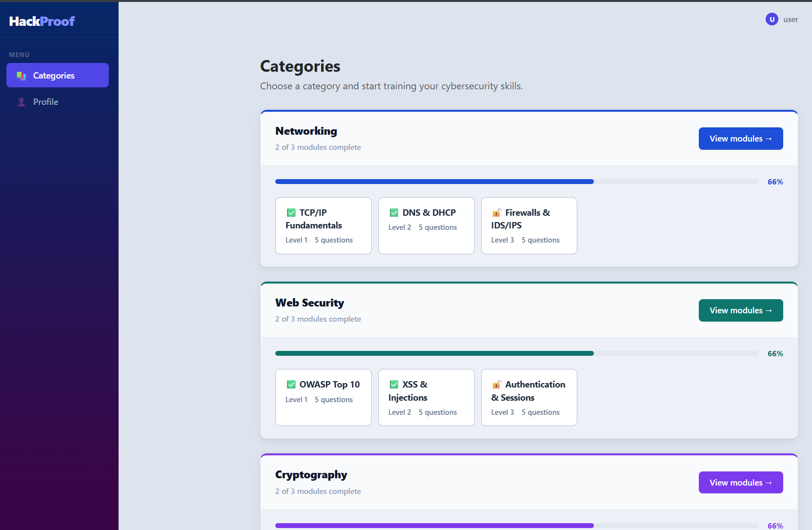The width and height of the screenshot is (812, 530).
Task: Select the Authentication & Sessions module card
Action: (529, 397)
